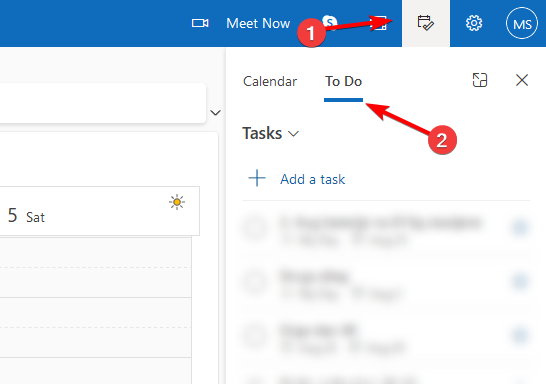Viewport: 546px width, 384px height.
Task: Open My Day calendar-check icon
Action: [426, 23]
